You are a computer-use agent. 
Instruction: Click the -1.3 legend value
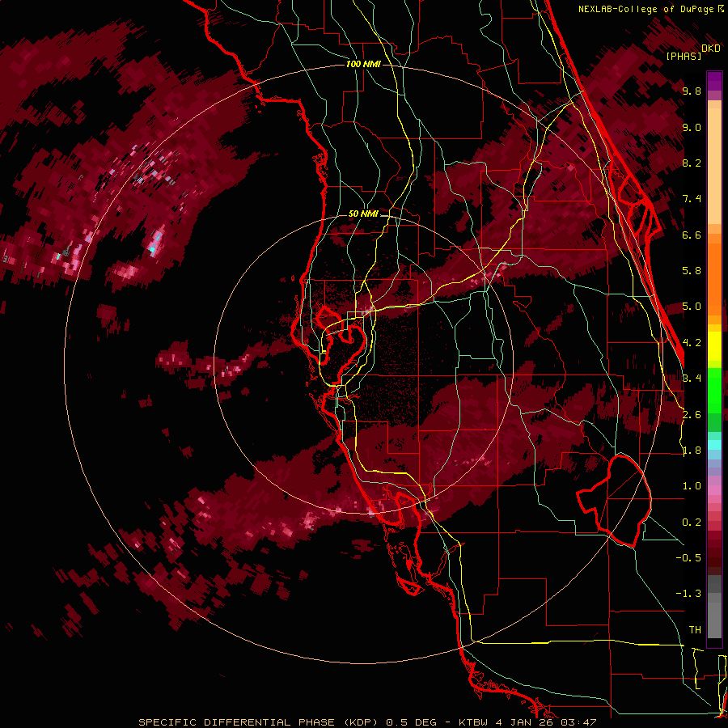(x=688, y=594)
